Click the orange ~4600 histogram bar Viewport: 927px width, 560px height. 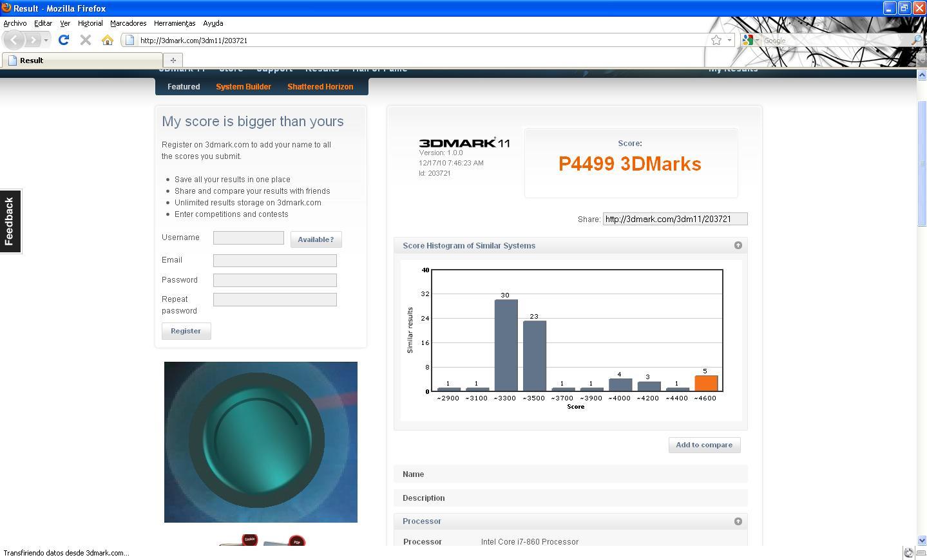pos(706,383)
